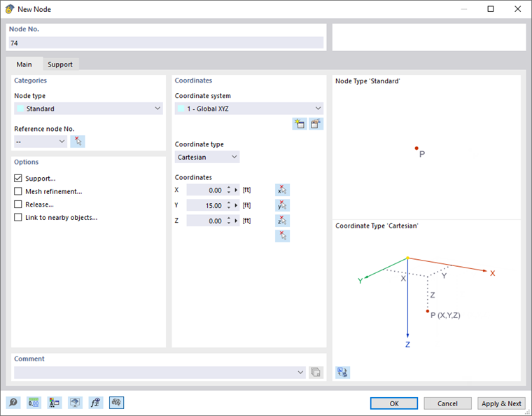This screenshot has height=416, width=532.
Task: Open help search icon at bottom left
Action: 13,403
